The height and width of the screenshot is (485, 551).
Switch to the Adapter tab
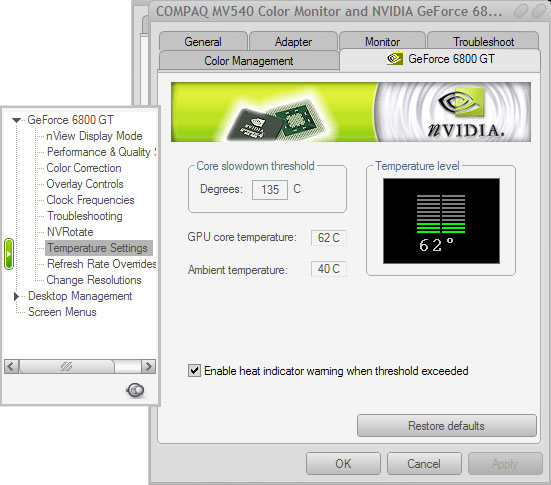[293, 41]
